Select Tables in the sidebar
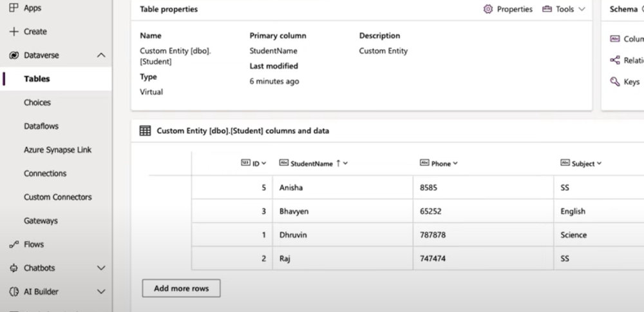 [56, 79]
